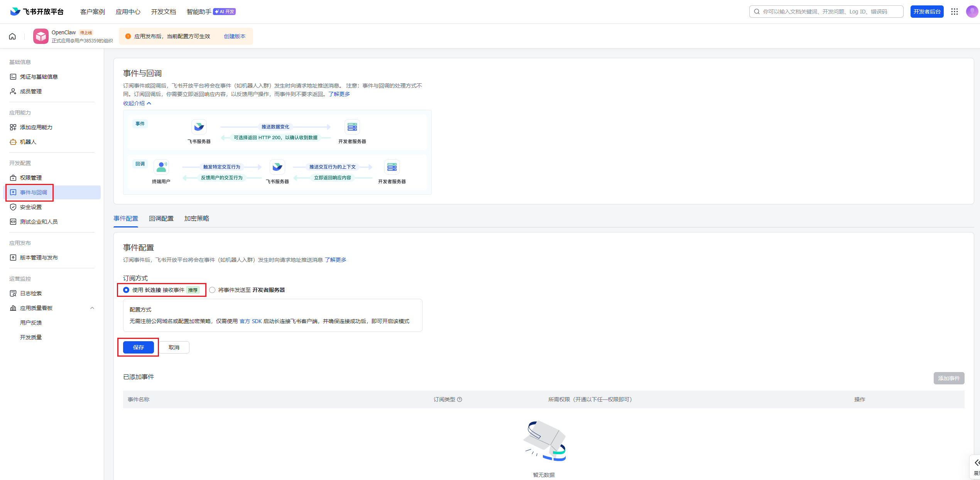Select 将事件发送至开发者服务器 radio option
980x480 pixels.
pyautogui.click(x=212, y=290)
